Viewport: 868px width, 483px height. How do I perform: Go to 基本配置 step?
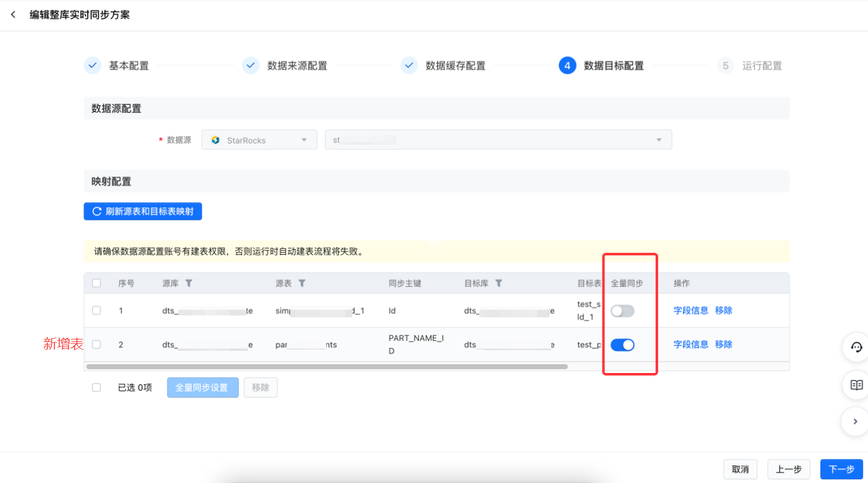point(129,66)
